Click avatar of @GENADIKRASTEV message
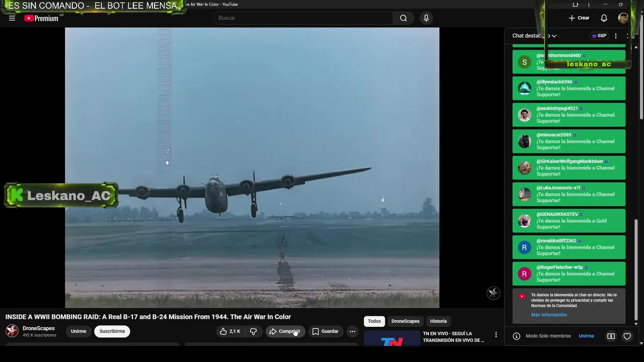 pos(524,221)
